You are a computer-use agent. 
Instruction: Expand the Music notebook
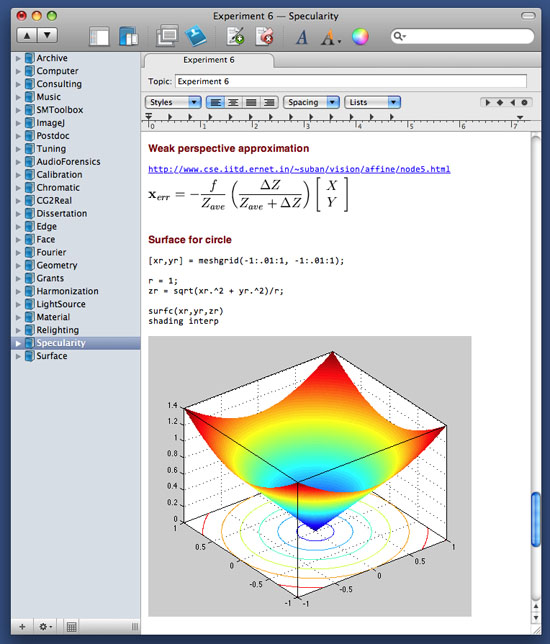pyautogui.click(x=18, y=97)
